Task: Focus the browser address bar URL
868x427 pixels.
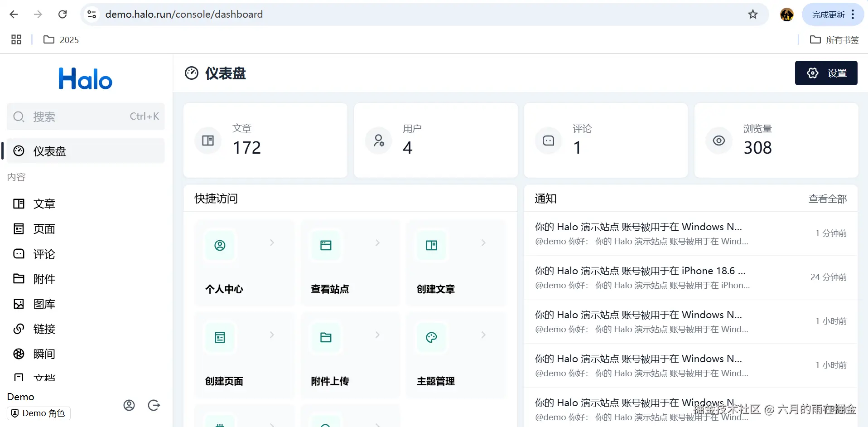Action: pos(184,15)
